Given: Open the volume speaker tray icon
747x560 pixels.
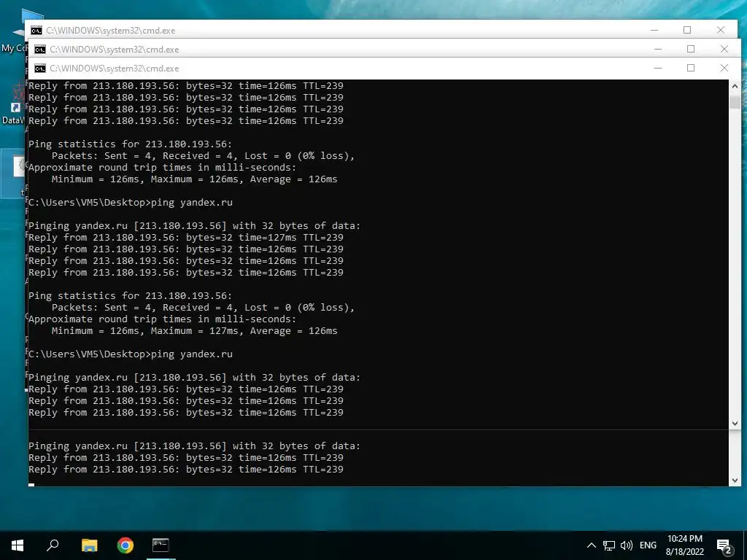Looking at the screenshot, I should click(627, 545).
